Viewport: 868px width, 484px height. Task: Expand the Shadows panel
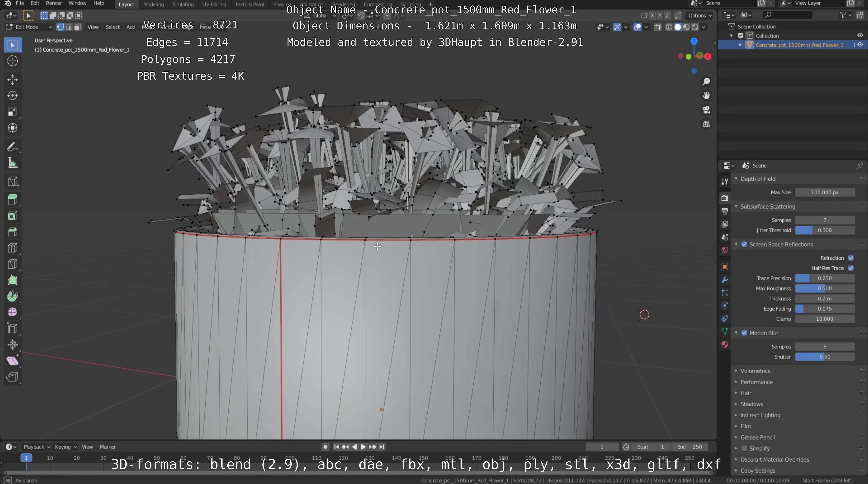(x=752, y=404)
